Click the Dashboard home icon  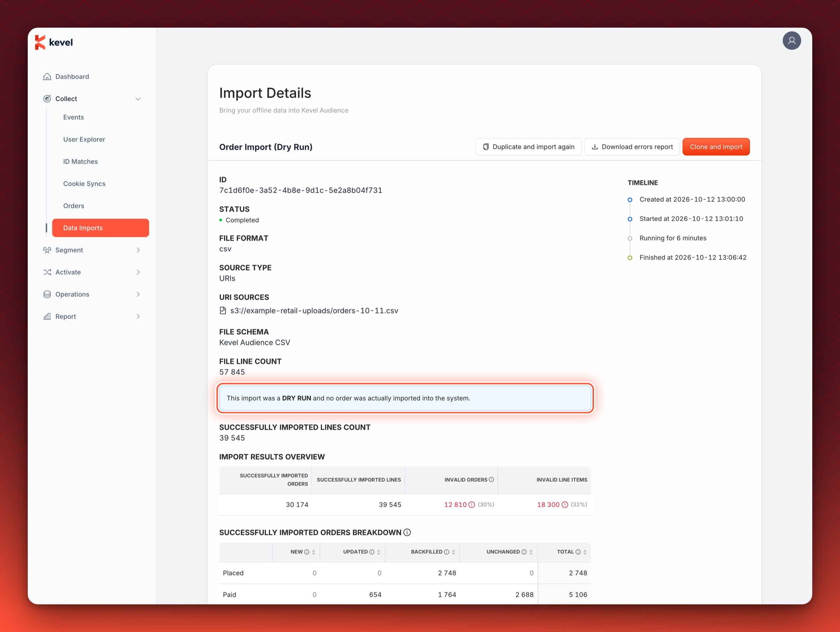(47, 77)
